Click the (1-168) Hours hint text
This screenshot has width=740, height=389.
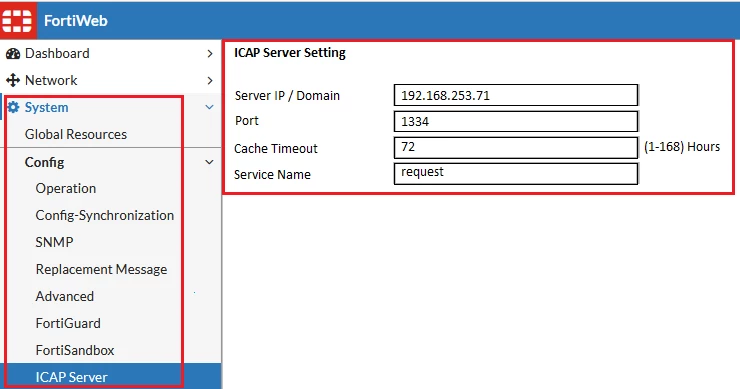(682, 147)
